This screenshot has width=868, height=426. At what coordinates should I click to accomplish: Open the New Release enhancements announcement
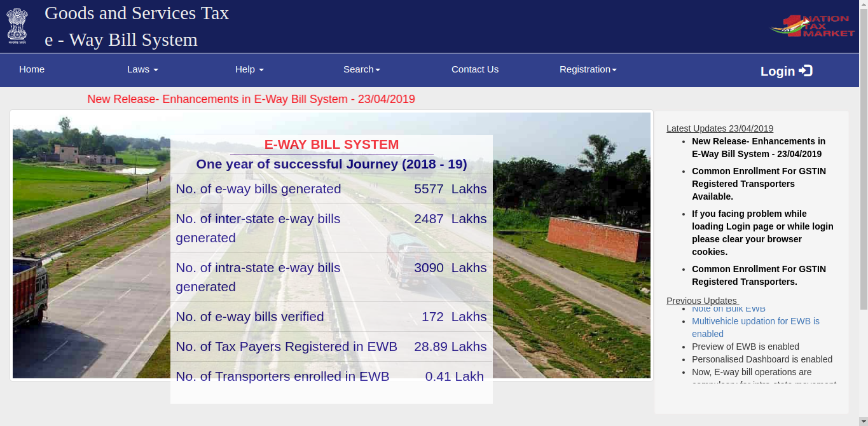[x=251, y=99]
